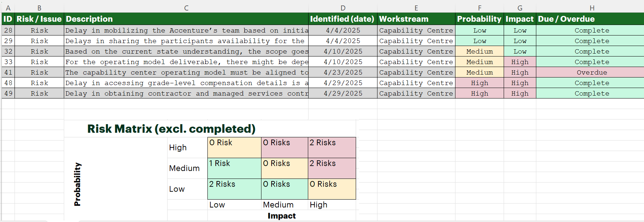
Task: Click matrix cell '0 Risks' at Low probability, High impact
Action: tap(332, 189)
